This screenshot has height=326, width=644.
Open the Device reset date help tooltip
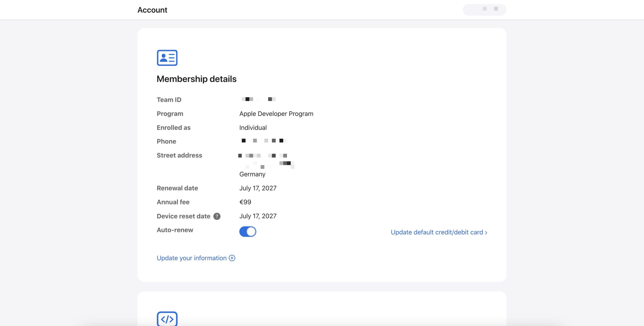217,216
